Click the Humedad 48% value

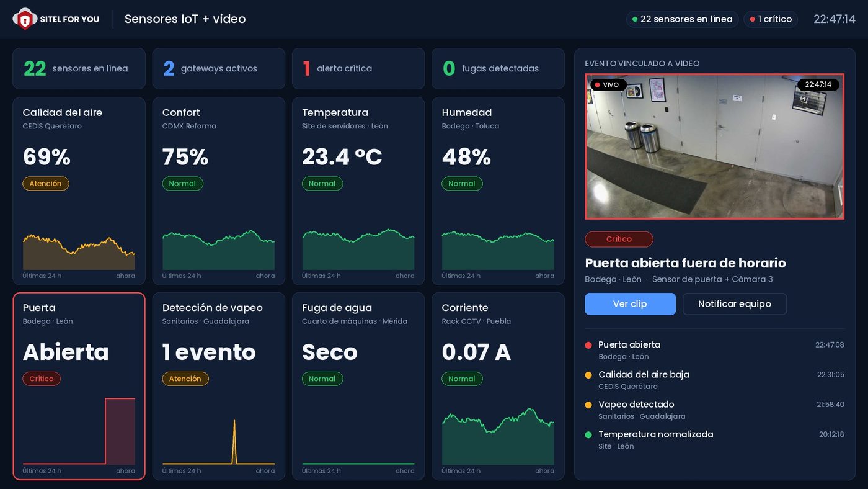pos(466,157)
